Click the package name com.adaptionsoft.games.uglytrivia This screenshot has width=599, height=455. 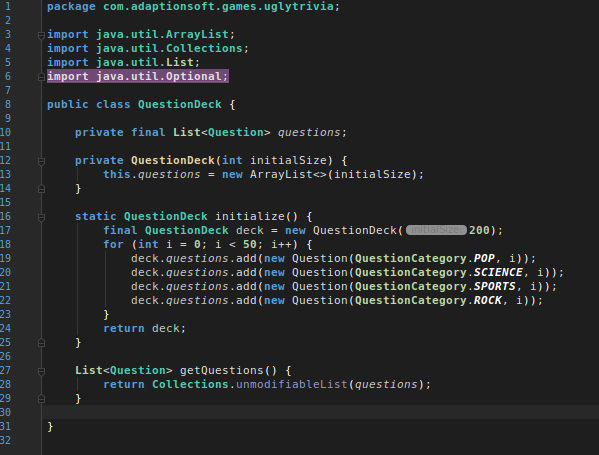[218, 6]
